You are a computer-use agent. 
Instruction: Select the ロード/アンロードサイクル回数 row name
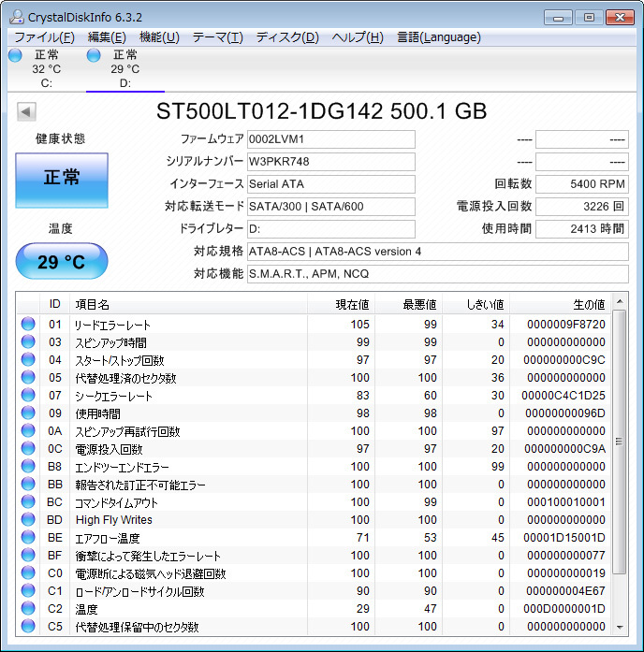pos(139,592)
